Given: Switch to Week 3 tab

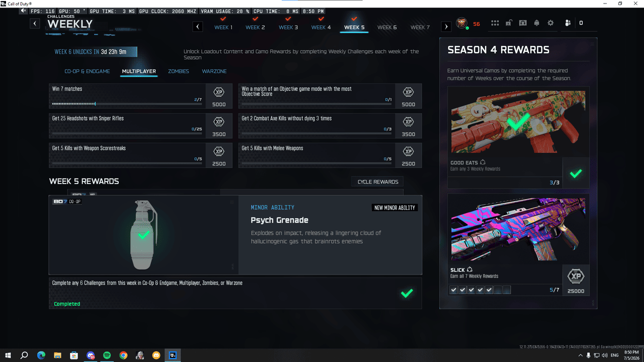Looking at the screenshot, I should point(288,27).
